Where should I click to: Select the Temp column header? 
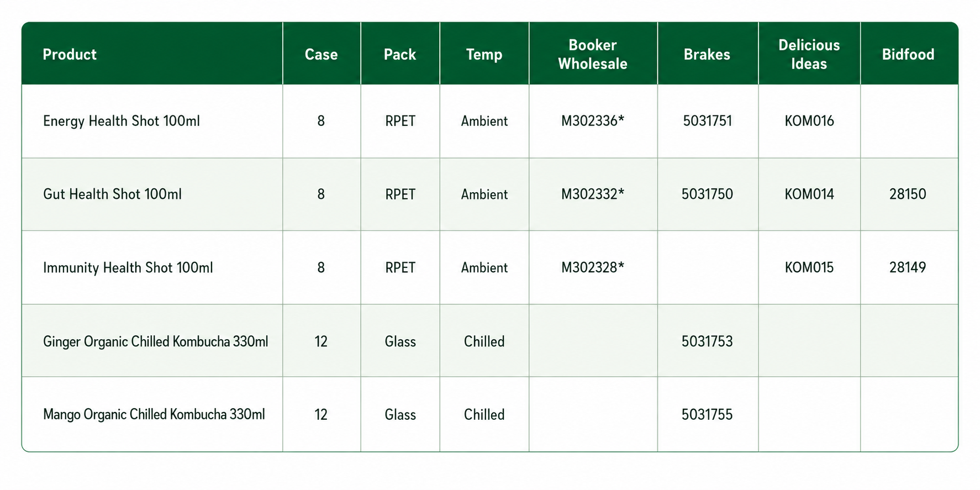point(484,54)
